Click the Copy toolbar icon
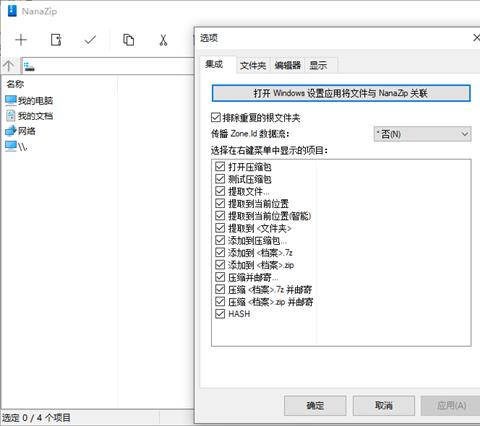The width and height of the screenshot is (480, 426). (x=128, y=40)
